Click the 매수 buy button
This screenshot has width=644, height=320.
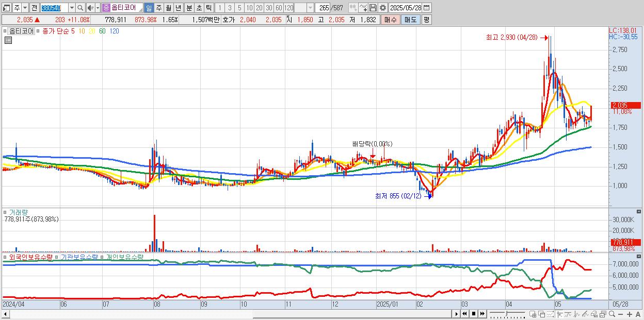tap(391, 20)
